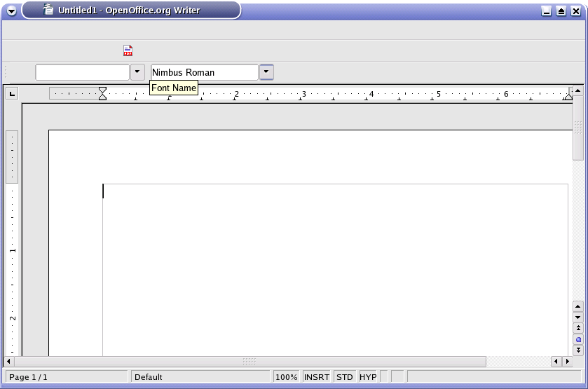Click the Nimbus Roman font name field
The image size is (588, 389).
tap(204, 72)
